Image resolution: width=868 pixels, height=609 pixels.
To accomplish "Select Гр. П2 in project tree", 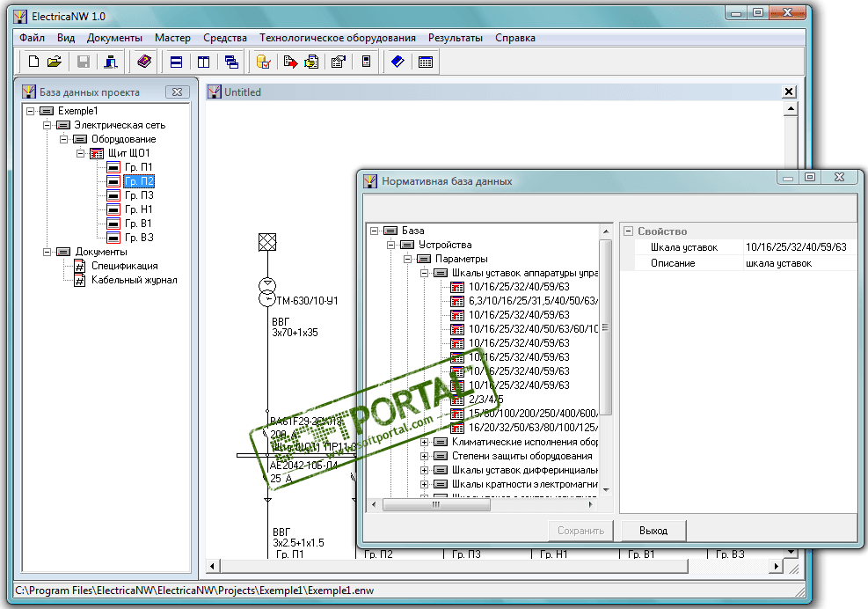I will (139, 181).
